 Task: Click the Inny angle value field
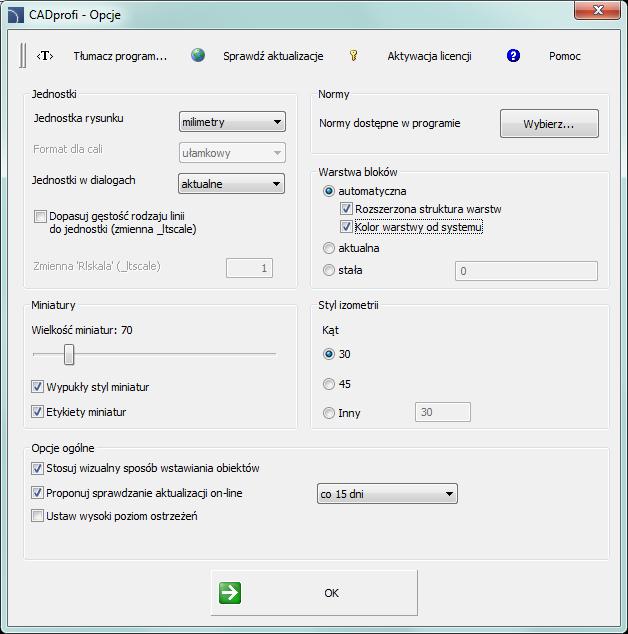point(443,412)
